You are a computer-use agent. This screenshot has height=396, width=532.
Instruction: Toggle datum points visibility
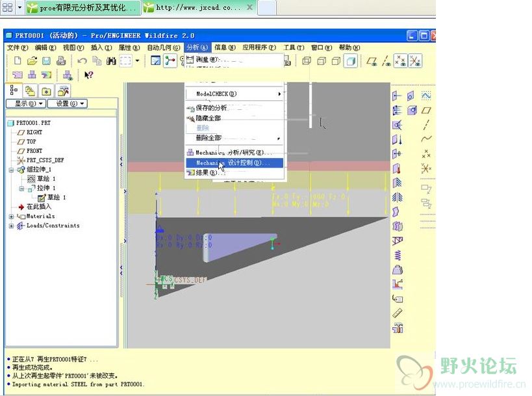401,61
